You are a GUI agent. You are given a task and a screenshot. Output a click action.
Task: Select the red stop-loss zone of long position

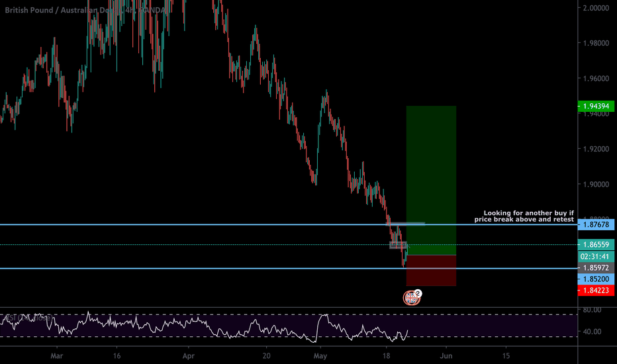point(431,270)
